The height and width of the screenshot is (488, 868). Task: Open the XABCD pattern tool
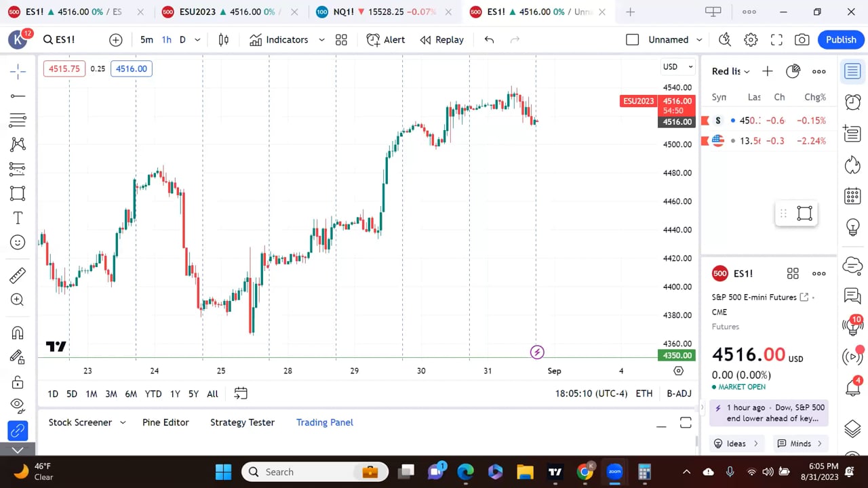pyautogui.click(x=17, y=144)
